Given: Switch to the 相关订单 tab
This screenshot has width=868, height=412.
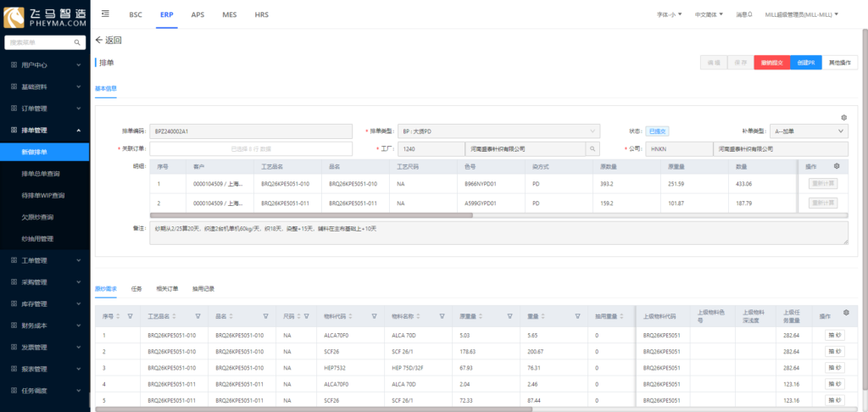Looking at the screenshot, I should [166, 288].
